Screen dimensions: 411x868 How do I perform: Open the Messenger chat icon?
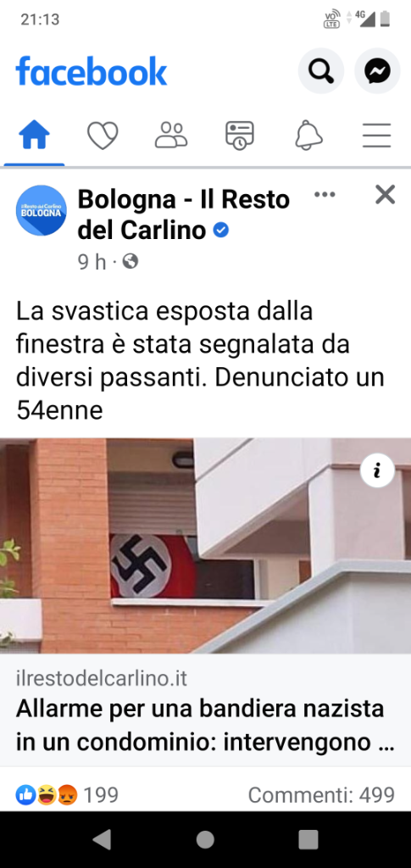click(x=377, y=71)
